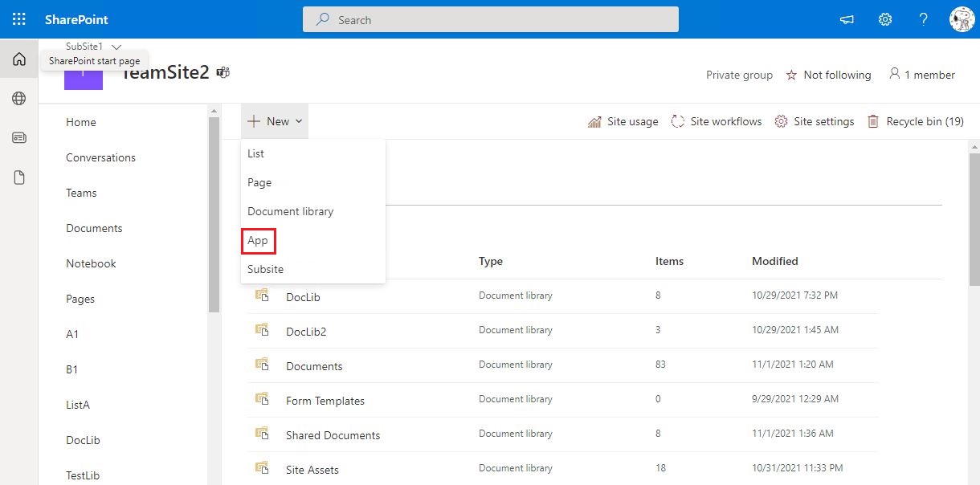The width and height of the screenshot is (980, 485).
Task: Open the news icon in left rail
Action: pyautogui.click(x=19, y=137)
